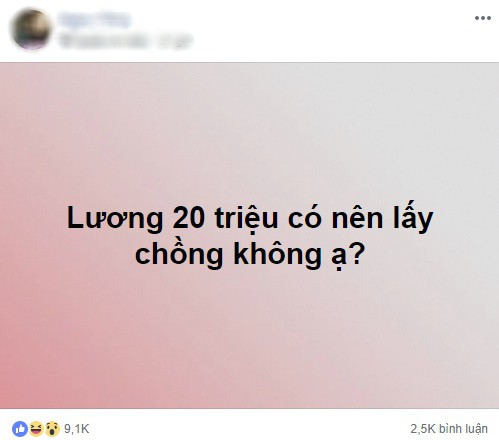Click the blurred post timestamp line
This screenshot has width=499, height=440.
pyautogui.click(x=125, y=40)
